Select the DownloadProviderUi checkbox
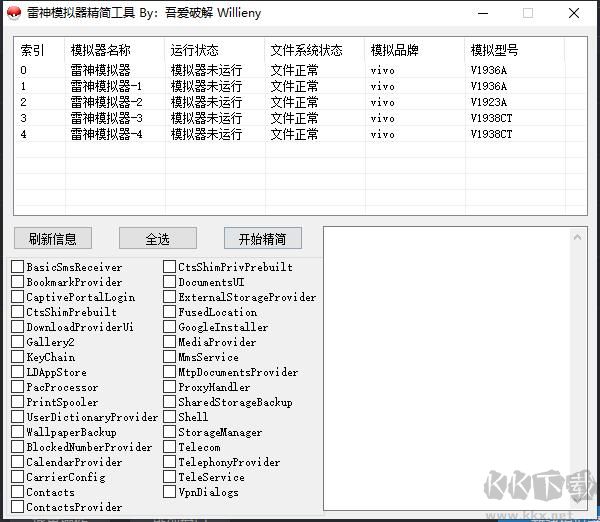The image size is (600, 522). (18, 327)
